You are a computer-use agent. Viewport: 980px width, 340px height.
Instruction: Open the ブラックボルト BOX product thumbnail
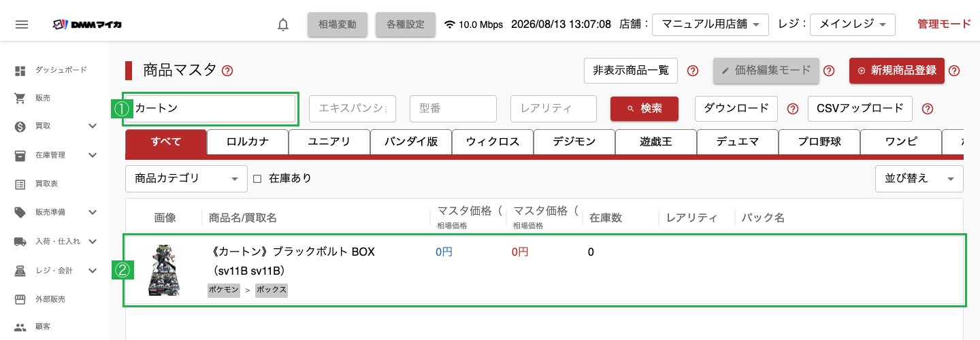[x=164, y=270]
